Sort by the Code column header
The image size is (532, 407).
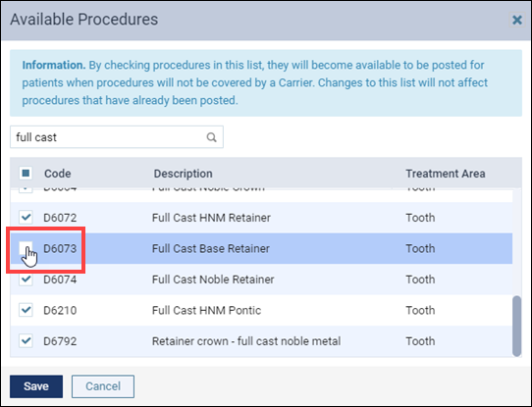[x=58, y=174]
